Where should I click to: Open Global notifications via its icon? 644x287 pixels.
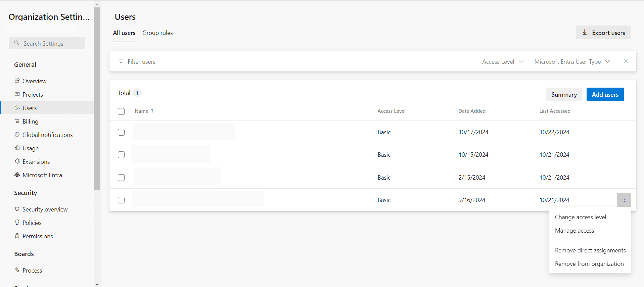point(17,135)
